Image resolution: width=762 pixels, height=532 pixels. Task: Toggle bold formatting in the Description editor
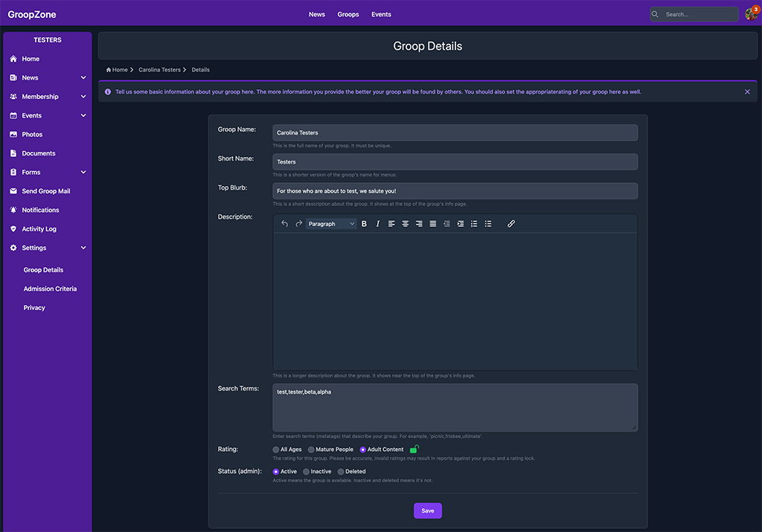click(364, 224)
